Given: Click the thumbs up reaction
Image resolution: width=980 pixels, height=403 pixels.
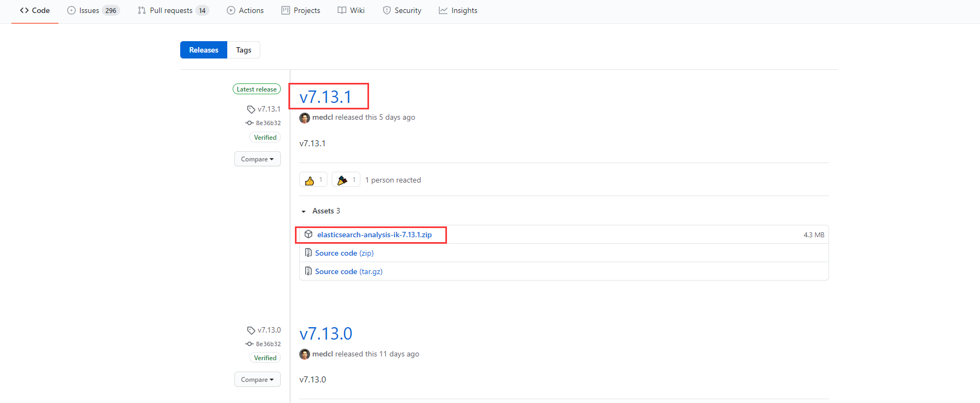Looking at the screenshot, I should click(313, 180).
